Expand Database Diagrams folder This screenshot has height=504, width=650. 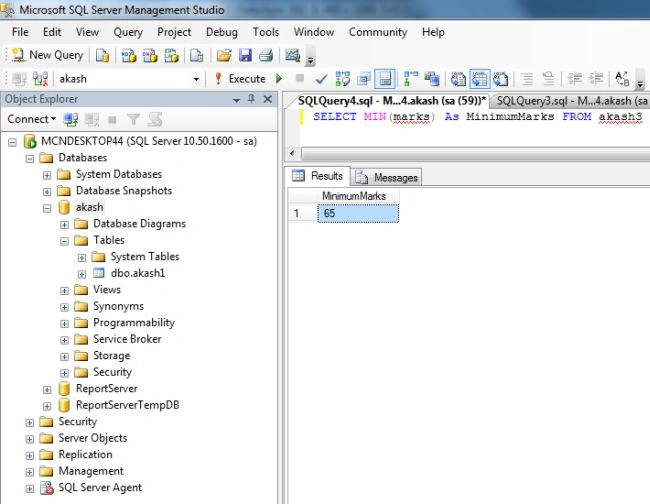tap(65, 225)
